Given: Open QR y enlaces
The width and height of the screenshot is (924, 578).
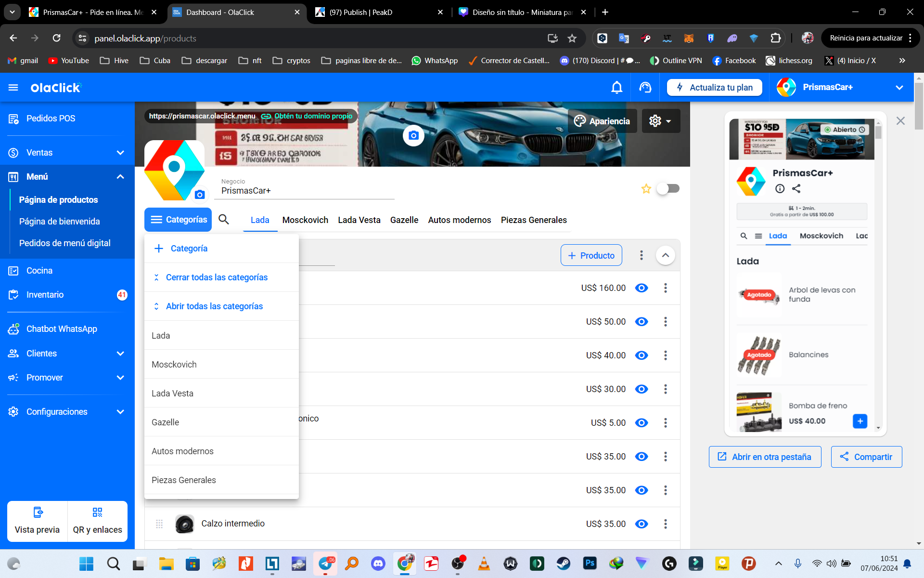Looking at the screenshot, I should click(x=98, y=521).
